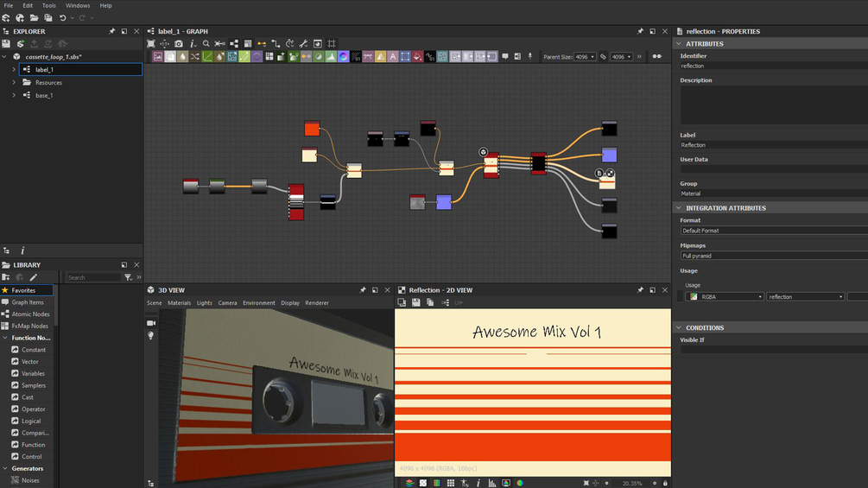Open the Tools menu
This screenshot has width=868, height=488.
pyautogui.click(x=49, y=5)
